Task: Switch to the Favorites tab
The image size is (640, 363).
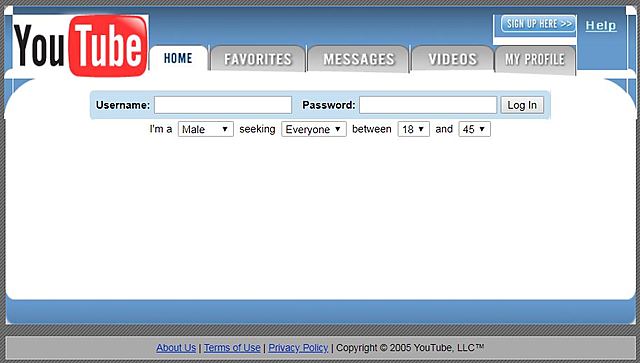Action: point(258,59)
